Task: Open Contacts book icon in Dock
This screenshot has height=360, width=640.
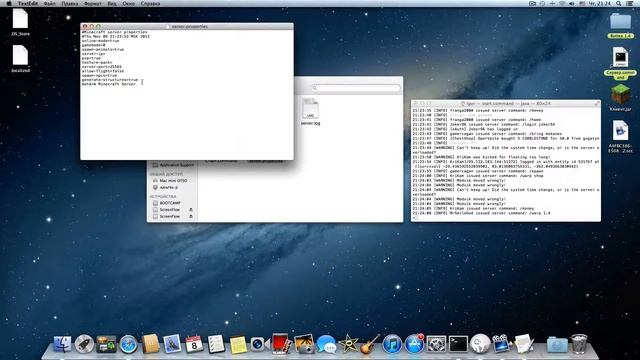Action: [x=150, y=344]
